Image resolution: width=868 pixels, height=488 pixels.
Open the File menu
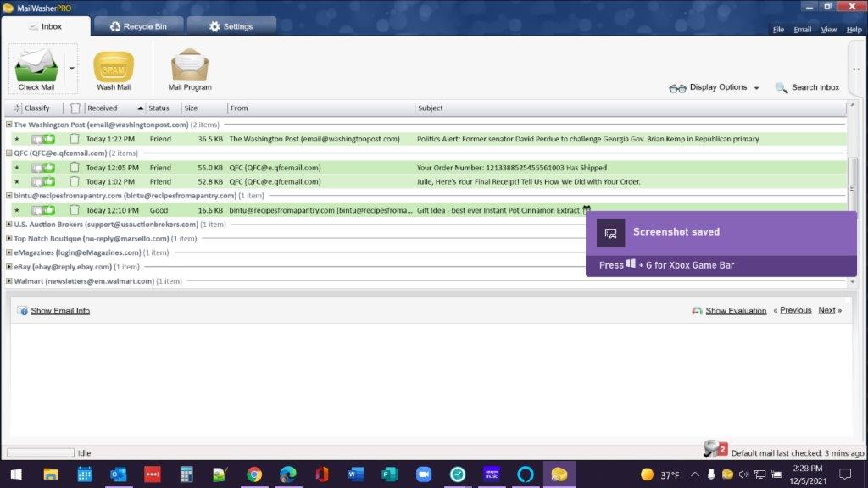[x=778, y=30]
